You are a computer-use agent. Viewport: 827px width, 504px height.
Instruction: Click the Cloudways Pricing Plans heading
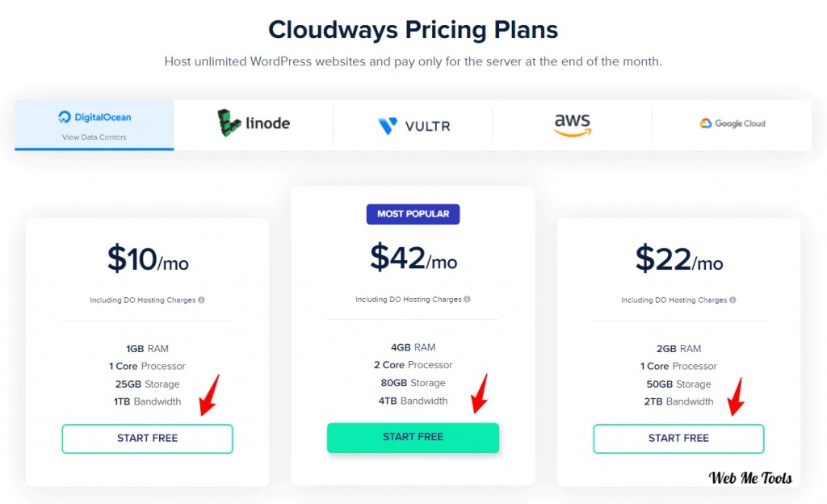click(413, 30)
